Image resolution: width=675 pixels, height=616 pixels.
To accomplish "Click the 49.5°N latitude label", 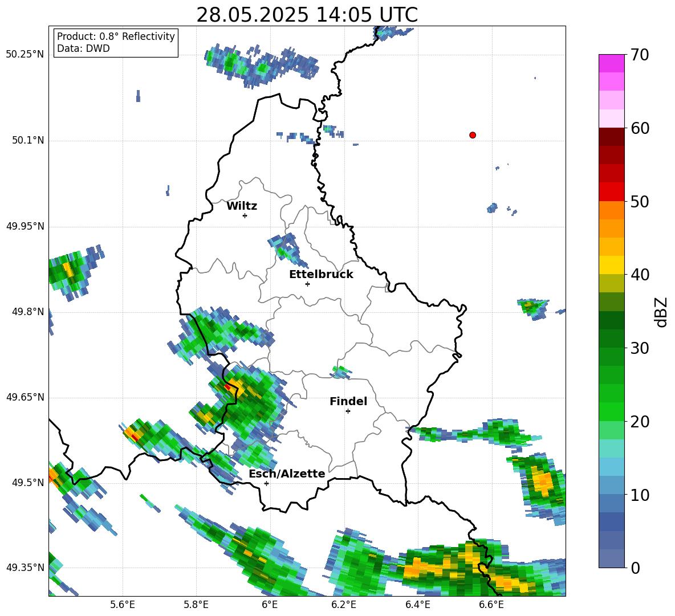I will click(x=28, y=483).
